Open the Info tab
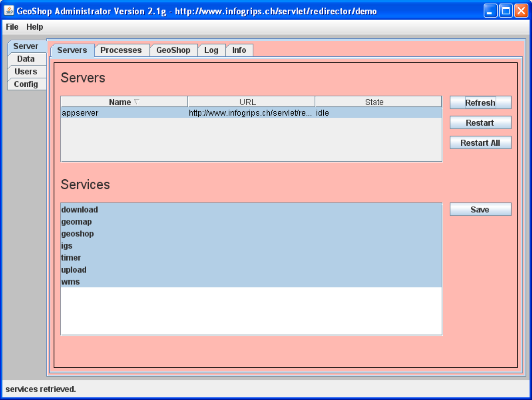Viewport: 532px width, 400px height. tap(239, 50)
